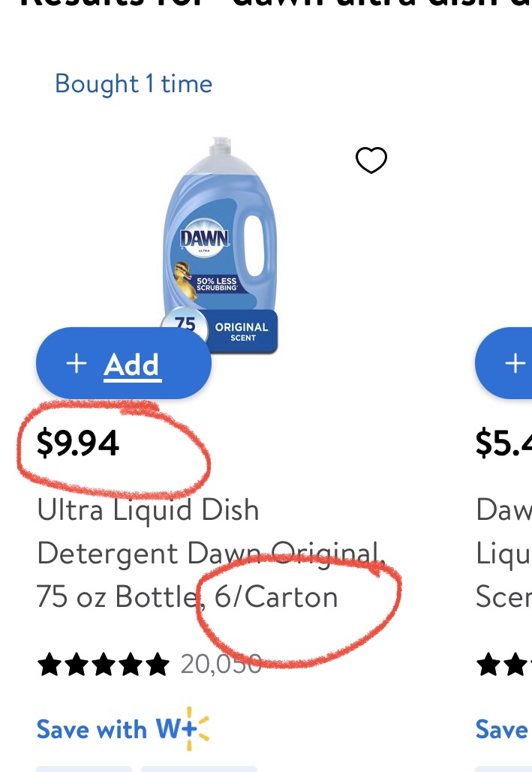Click the second product's star rating

(504, 664)
